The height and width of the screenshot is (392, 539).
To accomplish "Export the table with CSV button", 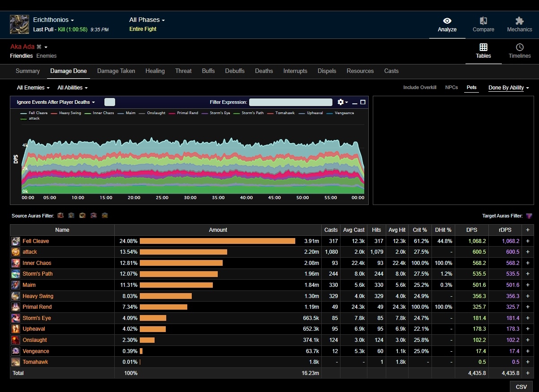I will click(x=521, y=387).
